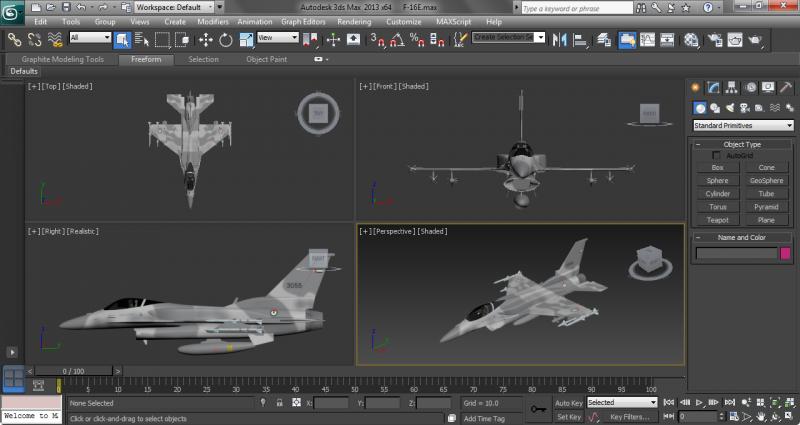The image size is (800, 425).
Task: Open the View coordinate system dropdown
Action: pyautogui.click(x=278, y=37)
